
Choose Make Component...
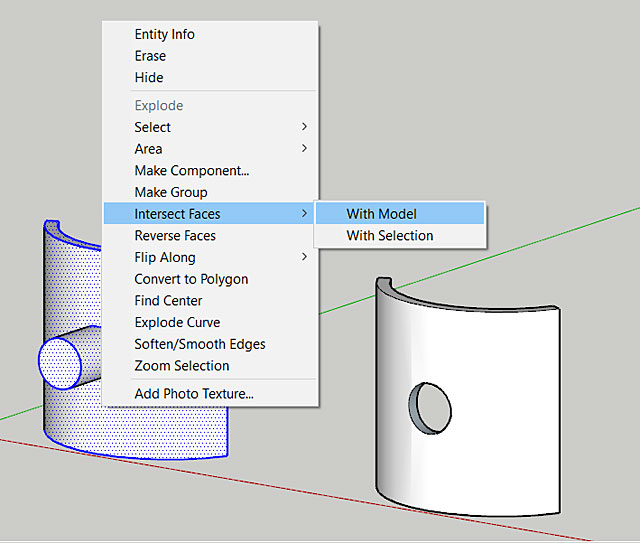pyautogui.click(x=192, y=171)
